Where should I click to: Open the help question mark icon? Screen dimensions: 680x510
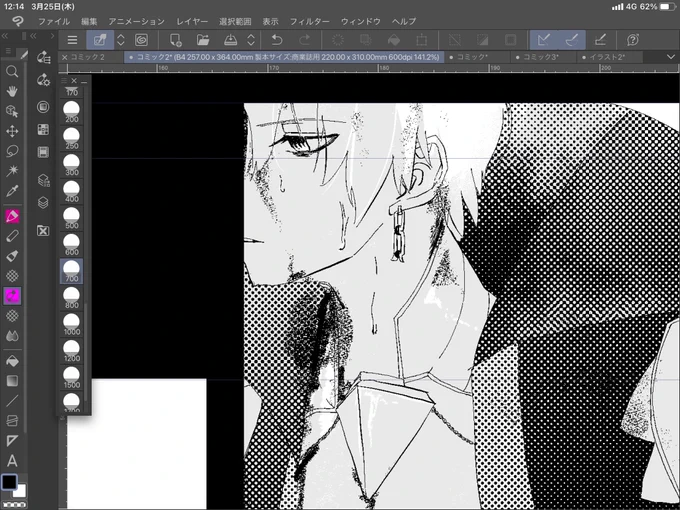click(x=633, y=40)
